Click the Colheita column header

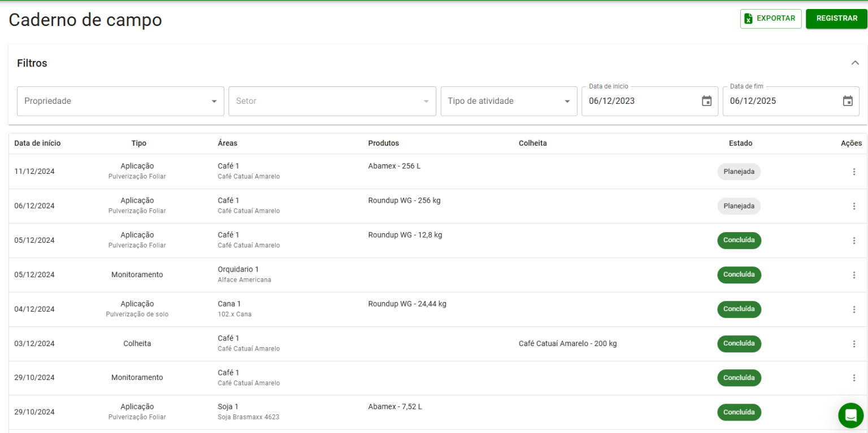533,143
